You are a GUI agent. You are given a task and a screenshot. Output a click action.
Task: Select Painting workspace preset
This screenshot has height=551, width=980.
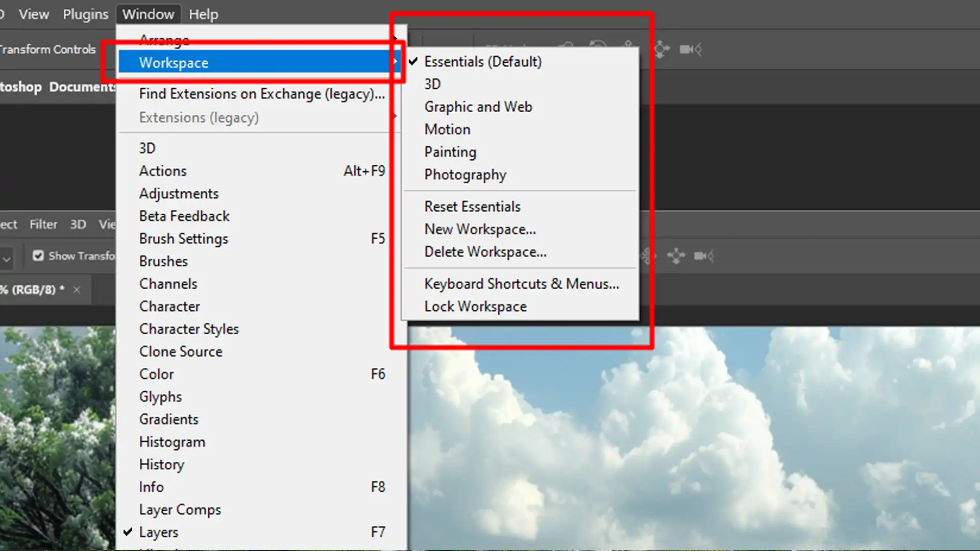point(450,152)
